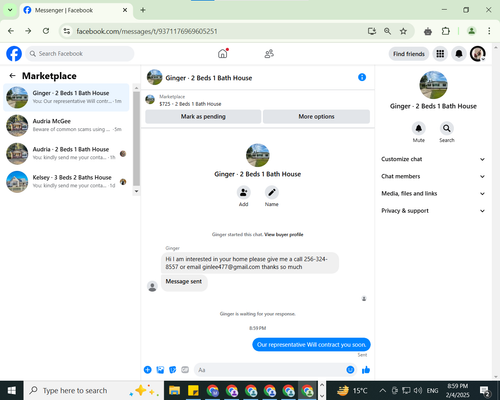Image resolution: width=500 pixels, height=400 pixels.
Task: Go back using the Marketplace arrow
Action: click(x=12, y=76)
